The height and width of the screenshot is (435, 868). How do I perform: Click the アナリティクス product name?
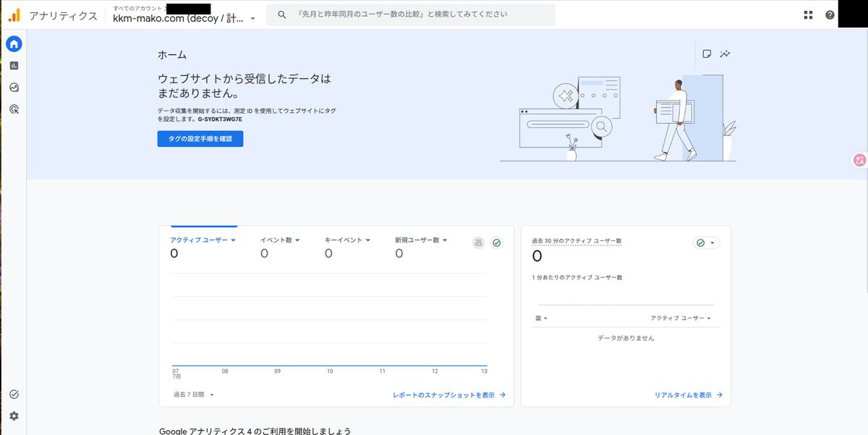63,16
